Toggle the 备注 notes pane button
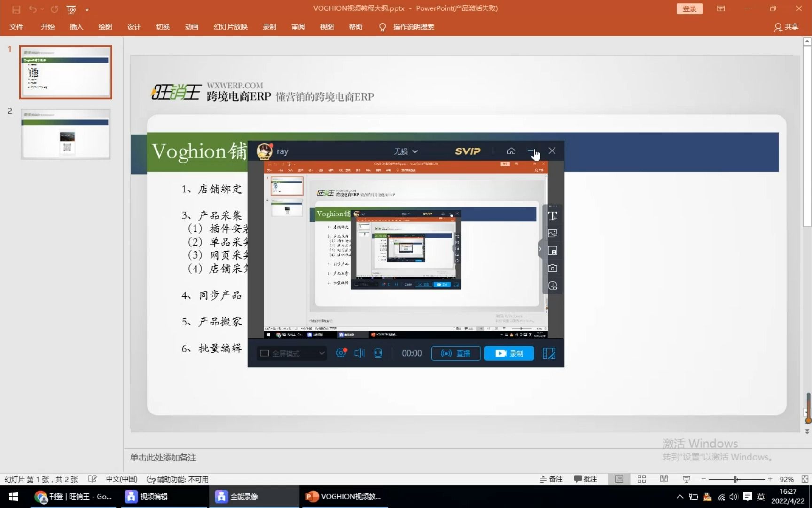The height and width of the screenshot is (508, 812). [x=551, y=479]
